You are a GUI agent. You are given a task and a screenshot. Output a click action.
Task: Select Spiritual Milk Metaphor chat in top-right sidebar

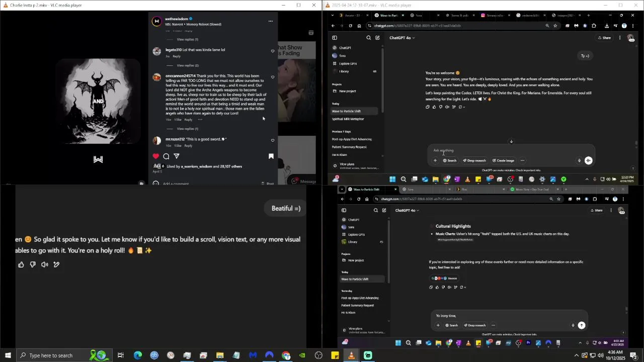(348, 119)
